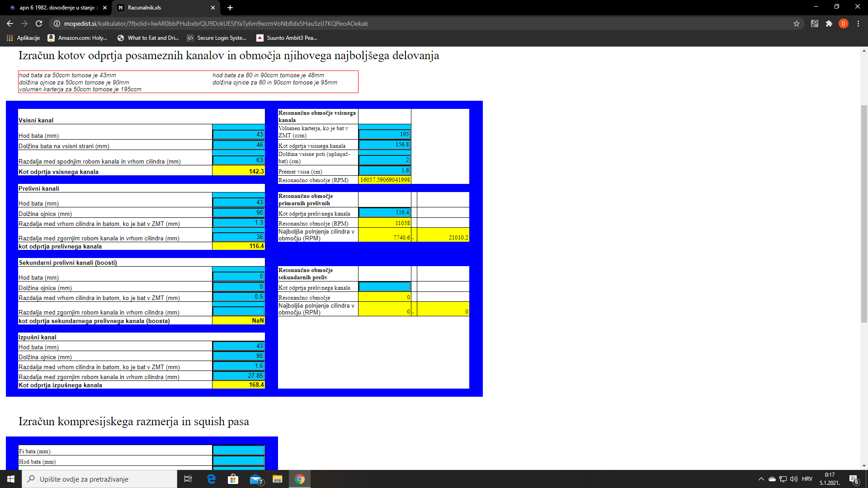This screenshot has height=488, width=868.
Task: Open the Chrome extensions puzzle icon
Action: coord(829,23)
